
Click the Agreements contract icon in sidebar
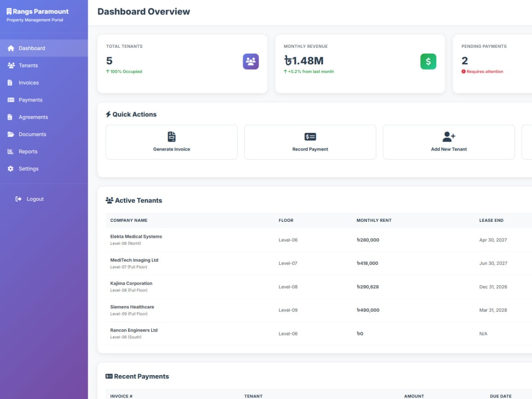(10, 117)
